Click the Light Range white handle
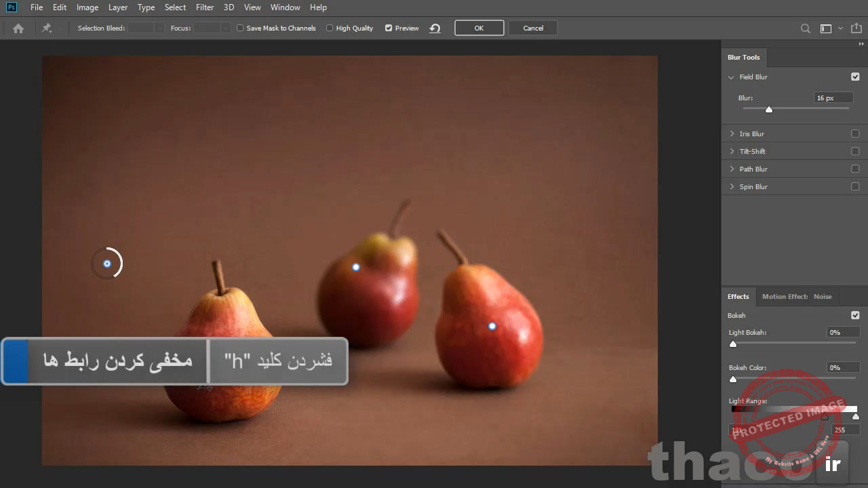The image size is (868, 488). (856, 417)
